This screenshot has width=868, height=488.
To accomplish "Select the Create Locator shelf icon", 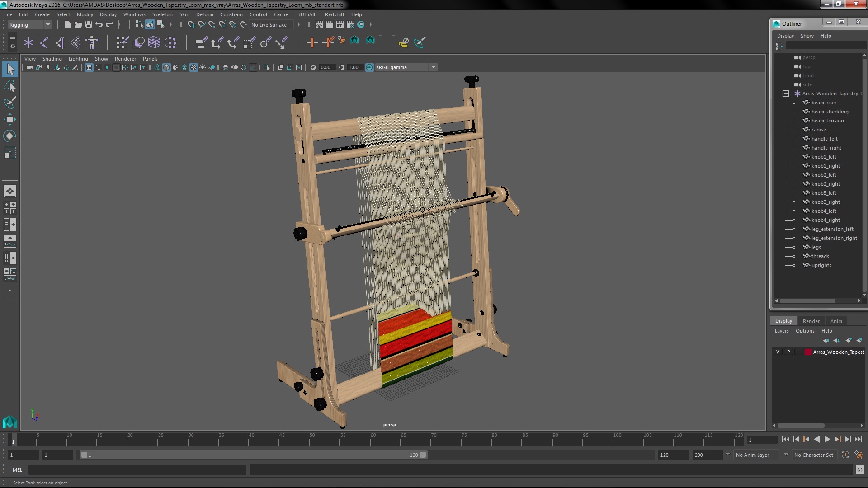I will pos(28,43).
